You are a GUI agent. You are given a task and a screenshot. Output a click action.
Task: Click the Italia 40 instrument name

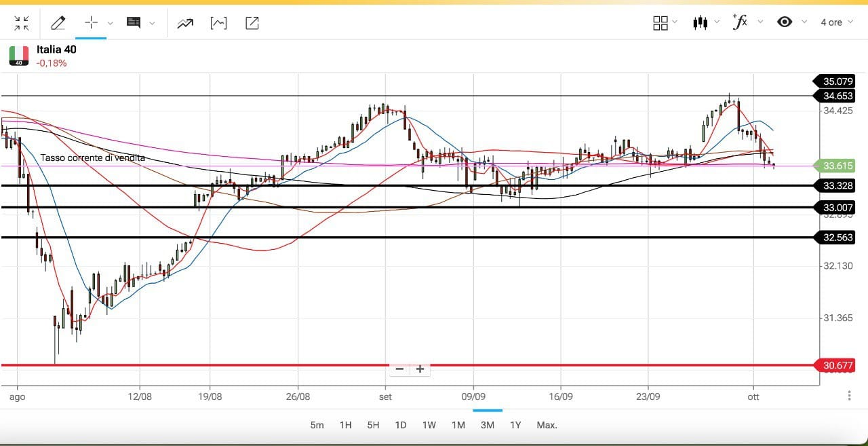point(56,50)
